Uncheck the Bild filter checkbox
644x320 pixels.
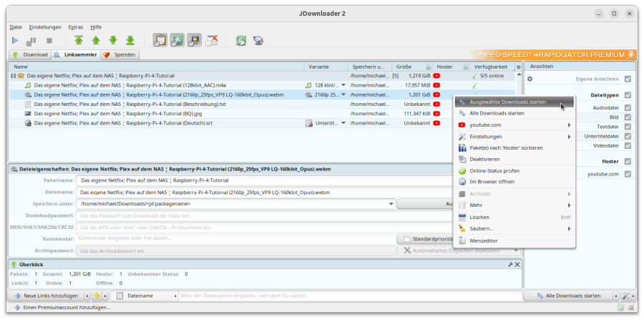[628, 117]
